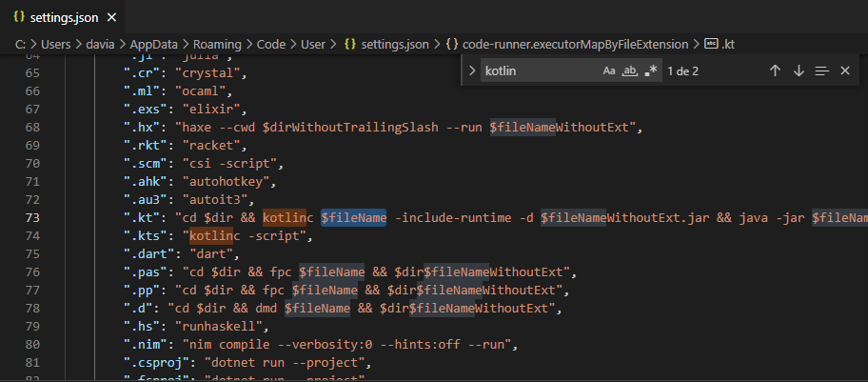Open settings.json breadcrumb item
The width and height of the screenshot is (868, 382).
click(x=395, y=45)
